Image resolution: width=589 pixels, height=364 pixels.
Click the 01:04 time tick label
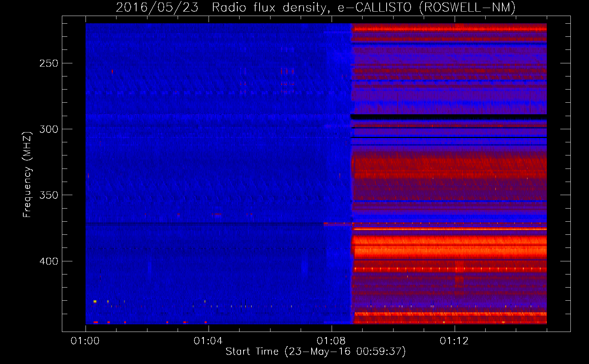[x=208, y=341]
